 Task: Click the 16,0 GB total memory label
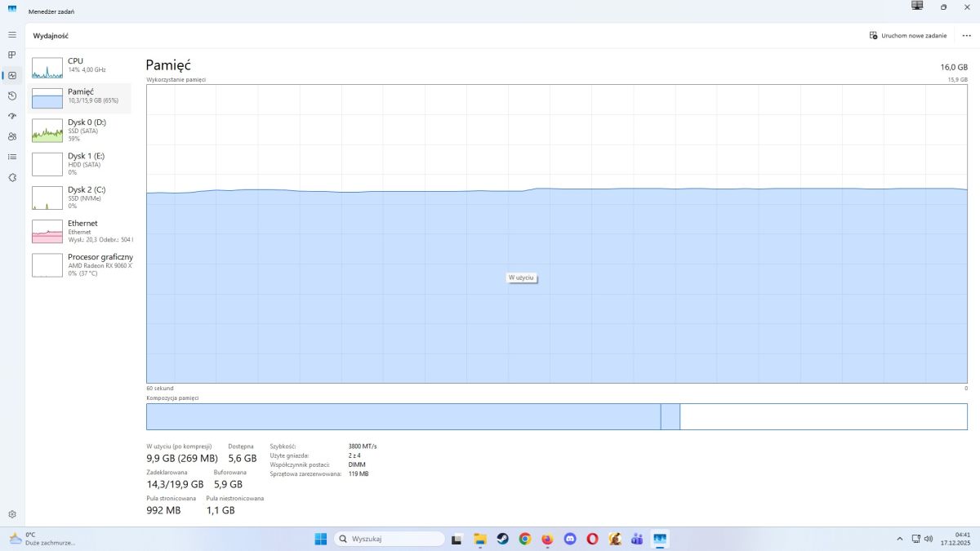click(953, 67)
